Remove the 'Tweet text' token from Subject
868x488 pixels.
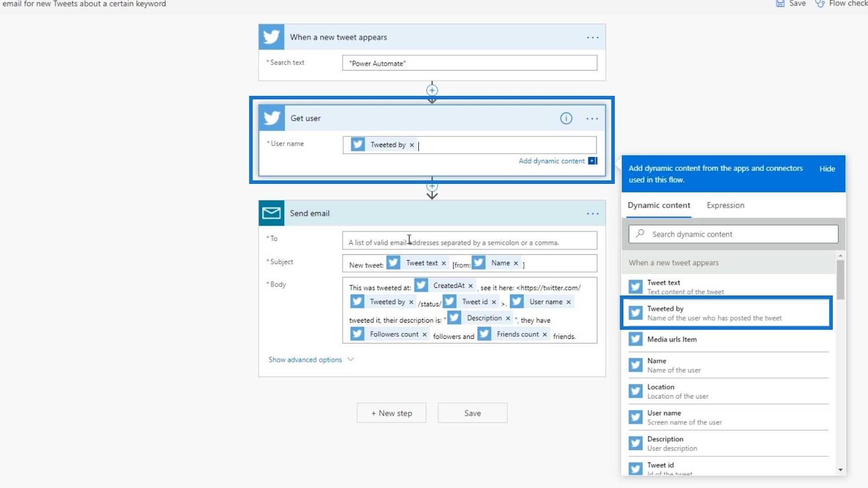point(443,263)
